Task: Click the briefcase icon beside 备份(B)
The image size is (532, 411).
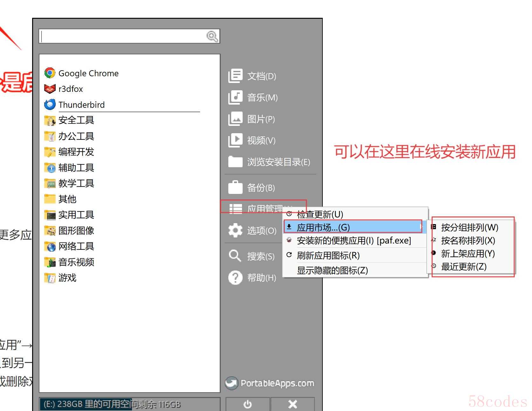Action: (x=235, y=187)
